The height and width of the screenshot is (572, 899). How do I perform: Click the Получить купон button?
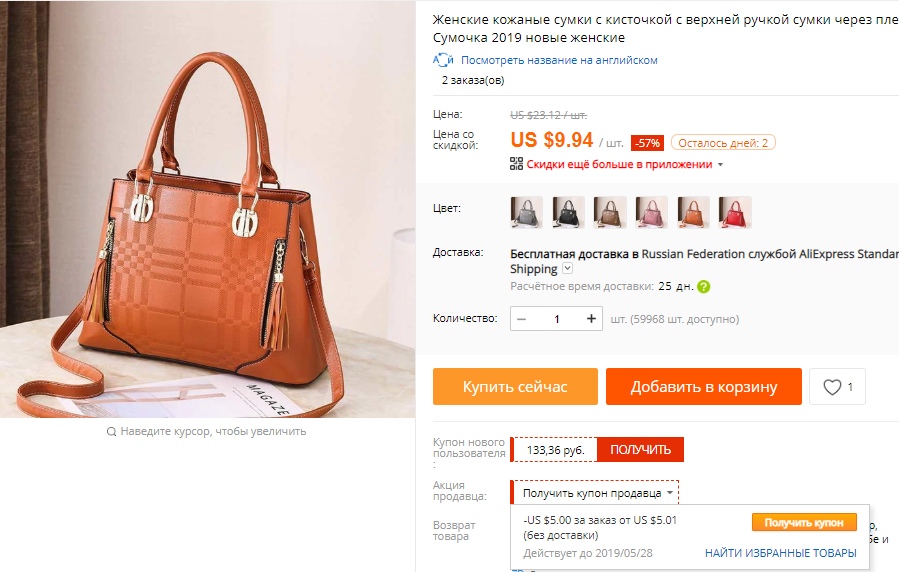click(x=804, y=522)
